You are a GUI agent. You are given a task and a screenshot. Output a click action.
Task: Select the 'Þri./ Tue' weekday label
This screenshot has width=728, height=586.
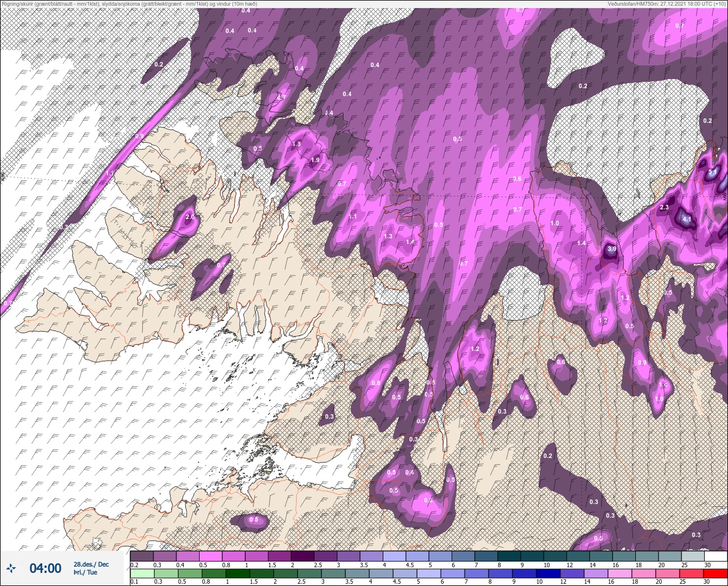85,572
